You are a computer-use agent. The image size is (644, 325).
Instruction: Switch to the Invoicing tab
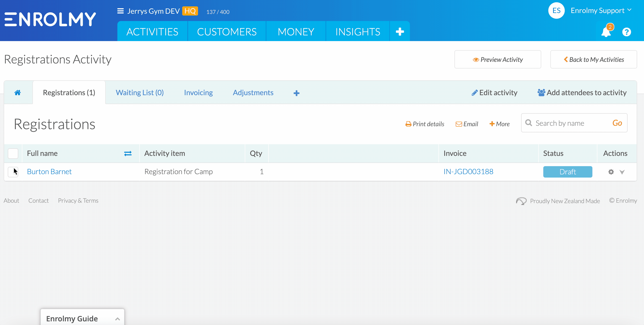point(198,93)
